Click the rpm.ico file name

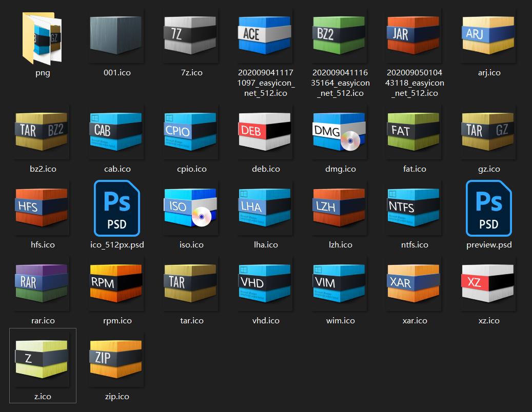[117, 321]
